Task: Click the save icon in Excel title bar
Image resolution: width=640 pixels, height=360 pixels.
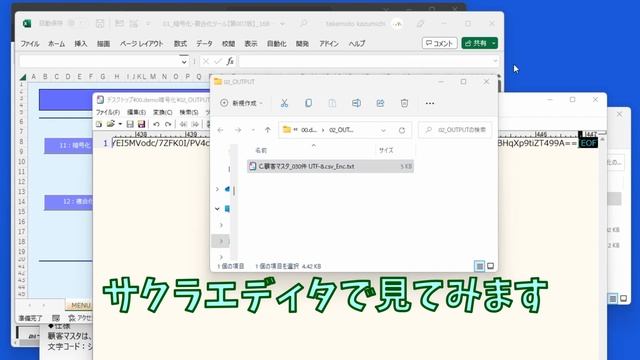Action: tap(100, 24)
